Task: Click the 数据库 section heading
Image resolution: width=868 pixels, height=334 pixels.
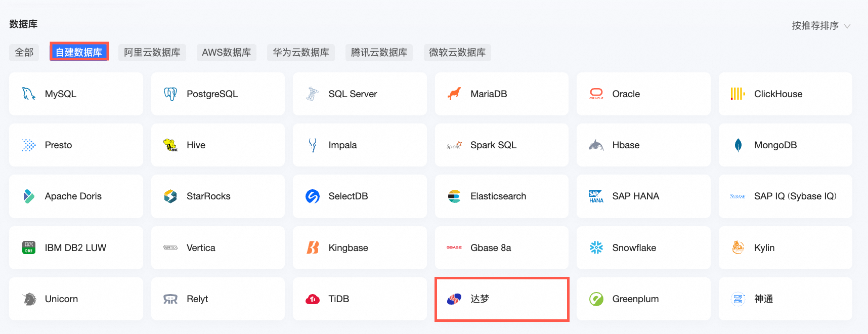Action: pos(23,24)
